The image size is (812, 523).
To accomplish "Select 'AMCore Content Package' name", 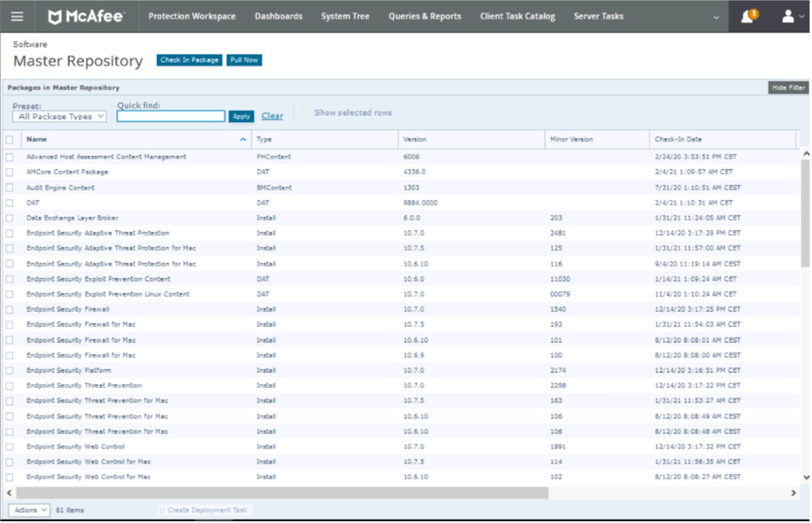I will pos(67,172).
